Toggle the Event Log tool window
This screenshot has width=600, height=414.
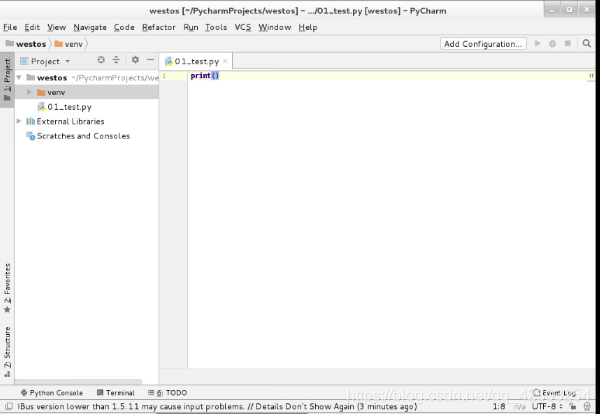point(555,393)
